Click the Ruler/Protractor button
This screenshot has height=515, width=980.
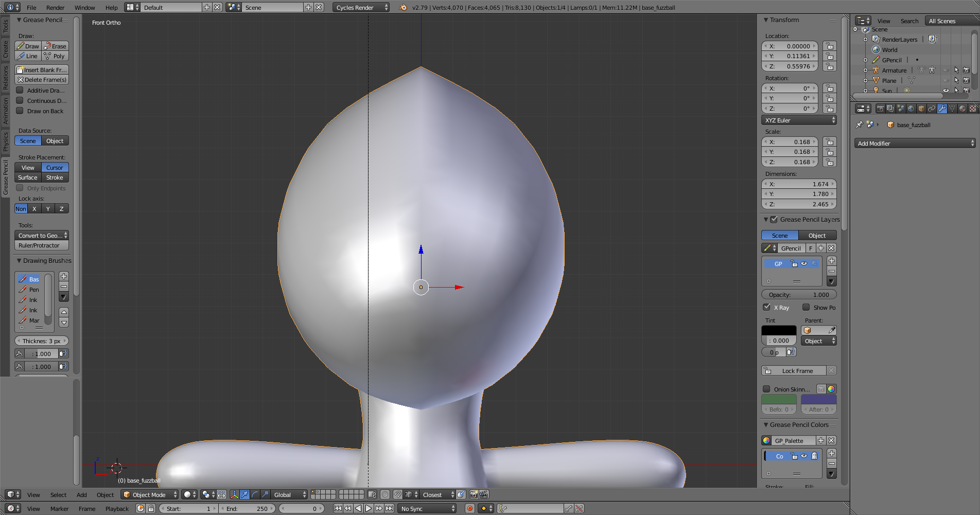pos(42,245)
